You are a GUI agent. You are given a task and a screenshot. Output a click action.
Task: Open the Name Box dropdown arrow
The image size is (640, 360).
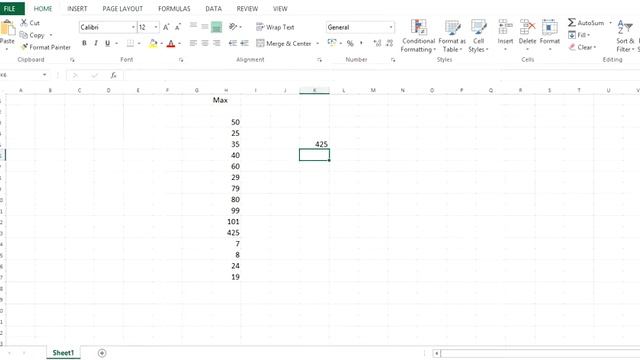pos(44,75)
